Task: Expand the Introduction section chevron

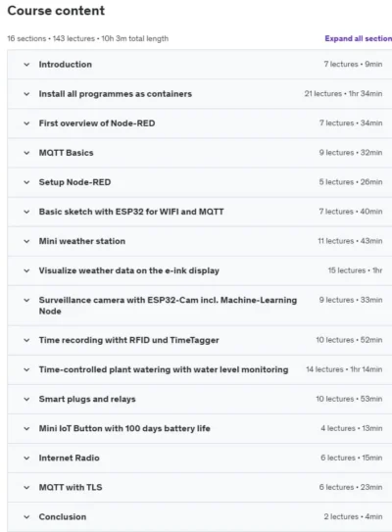Action: [x=26, y=65]
